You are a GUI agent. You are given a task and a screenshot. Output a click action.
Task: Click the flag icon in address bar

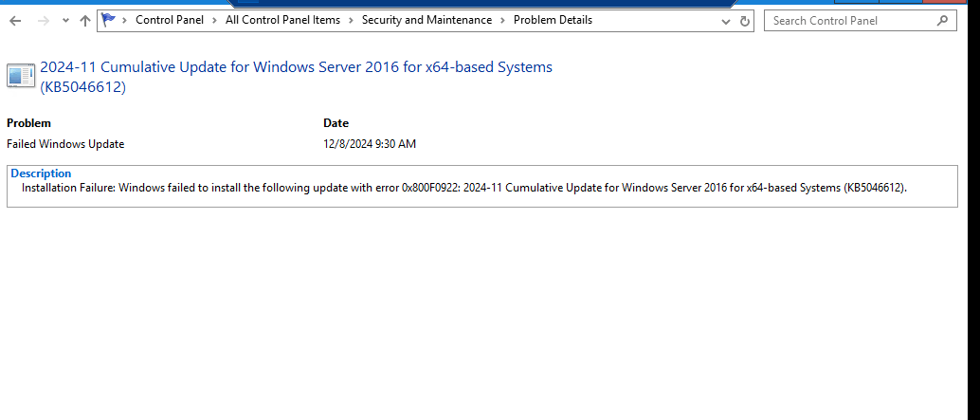pos(109,20)
